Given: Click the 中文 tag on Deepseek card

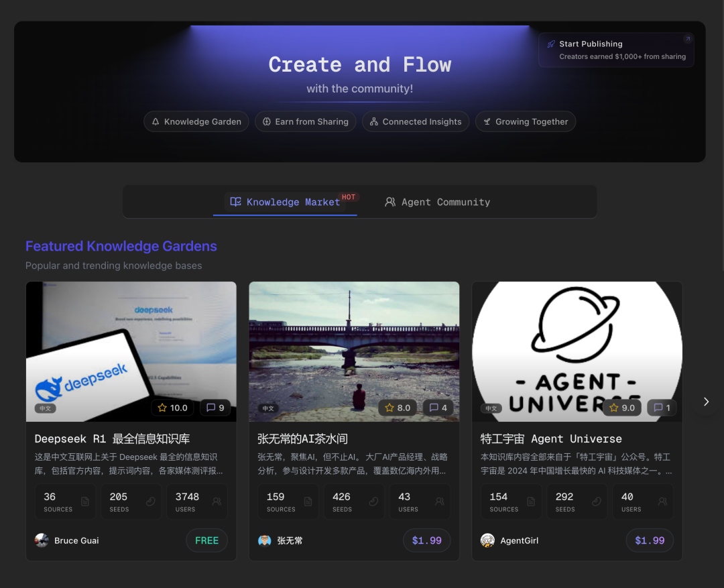Looking at the screenshot, I should [46, 408].
